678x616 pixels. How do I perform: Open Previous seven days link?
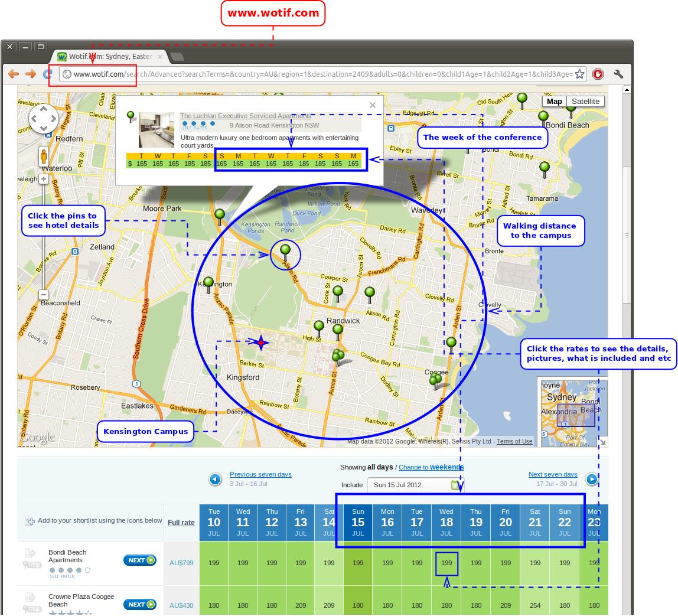pos(260,474)
